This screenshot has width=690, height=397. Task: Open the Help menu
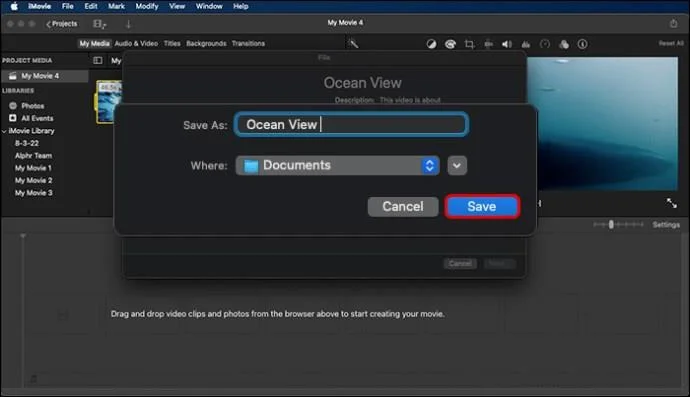(241, 6)
